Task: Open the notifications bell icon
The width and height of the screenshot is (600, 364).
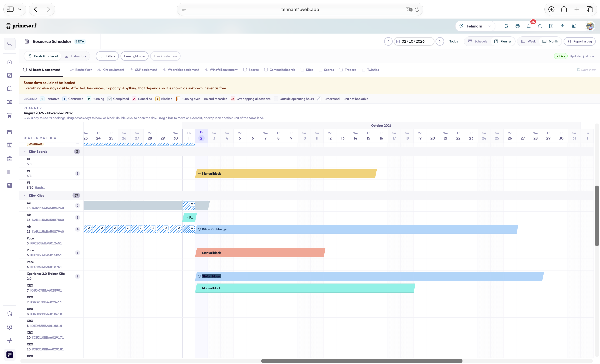Action: (x=529, y=26)
